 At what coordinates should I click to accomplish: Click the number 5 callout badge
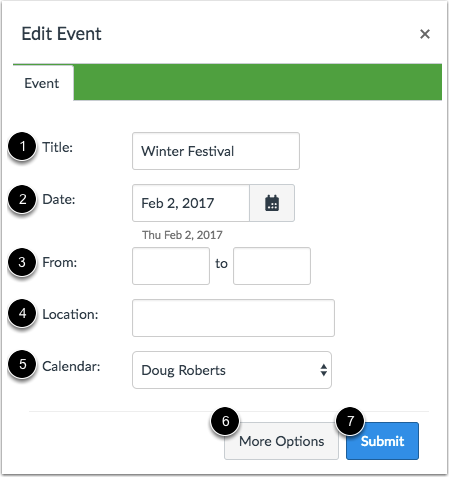point(22,364)
